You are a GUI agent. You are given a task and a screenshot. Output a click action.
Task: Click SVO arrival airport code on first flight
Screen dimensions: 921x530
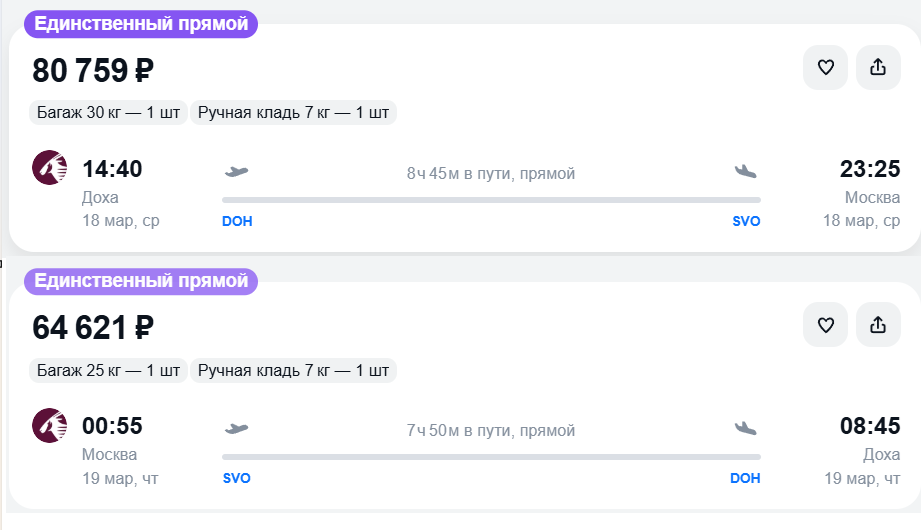click(x=746, y=221)
